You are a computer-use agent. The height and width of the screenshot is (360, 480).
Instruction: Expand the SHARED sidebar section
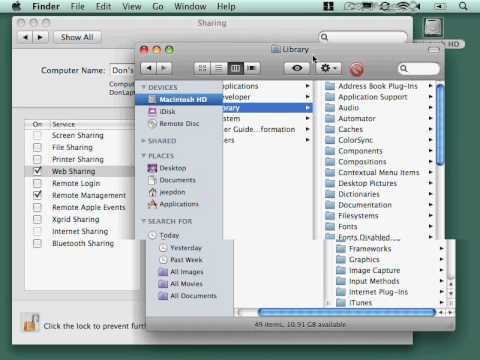click(x=144, y=141)
